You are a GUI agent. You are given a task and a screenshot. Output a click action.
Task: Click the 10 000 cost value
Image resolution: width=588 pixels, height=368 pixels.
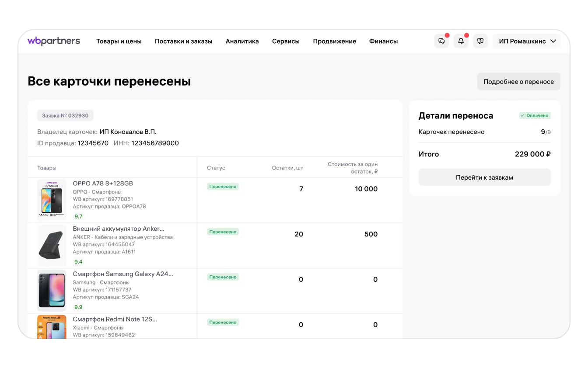click(x=366, y=189)
